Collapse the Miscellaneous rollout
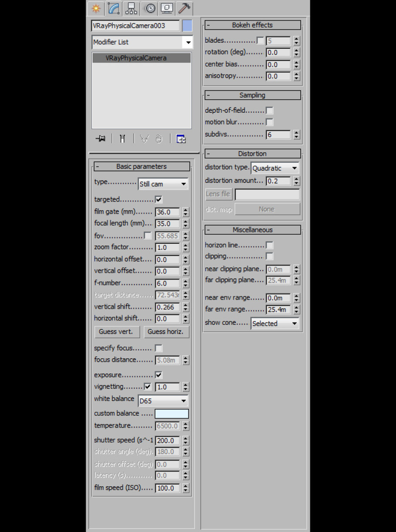 click(x=252, y=229)
